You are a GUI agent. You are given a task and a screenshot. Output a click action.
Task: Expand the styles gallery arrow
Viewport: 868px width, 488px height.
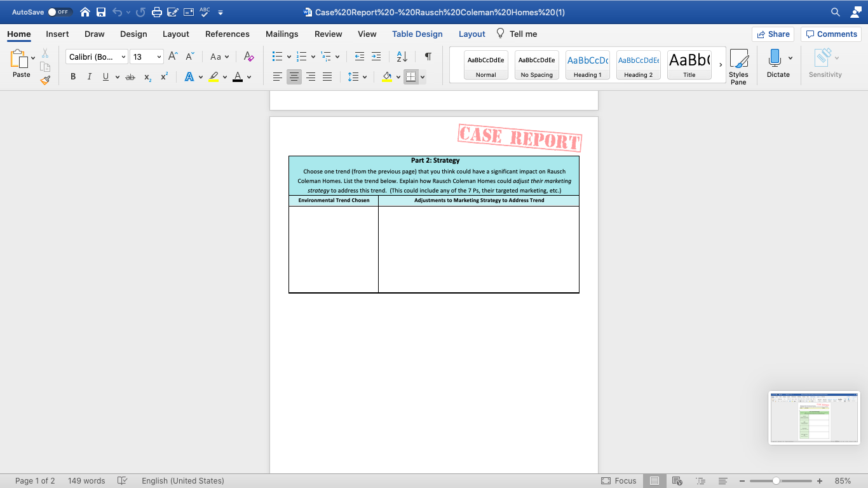point(721,65)
